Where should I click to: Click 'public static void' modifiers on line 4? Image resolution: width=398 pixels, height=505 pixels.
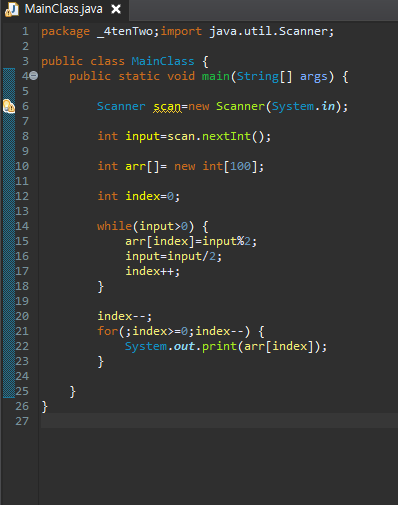pos(132,77)
